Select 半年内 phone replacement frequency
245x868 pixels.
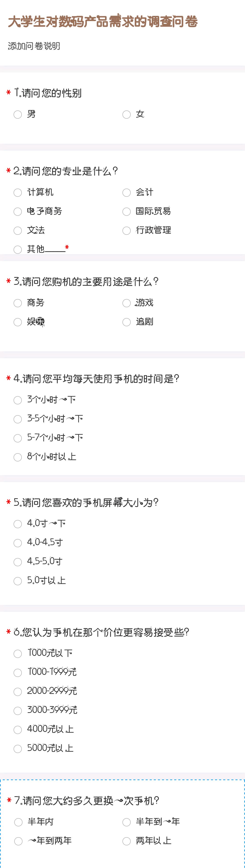tap(18, 822)
